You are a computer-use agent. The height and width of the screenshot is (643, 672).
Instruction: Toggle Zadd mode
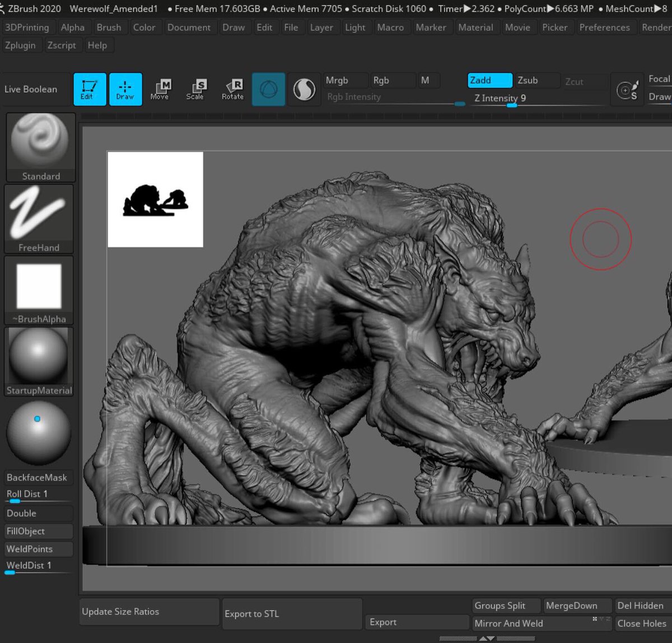(x=490, y=81)
